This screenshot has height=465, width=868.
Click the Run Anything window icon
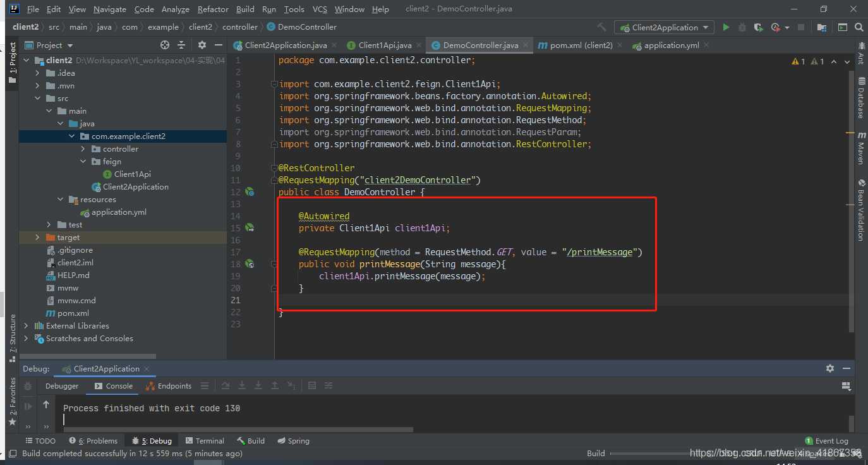click(x=843, y=27)
